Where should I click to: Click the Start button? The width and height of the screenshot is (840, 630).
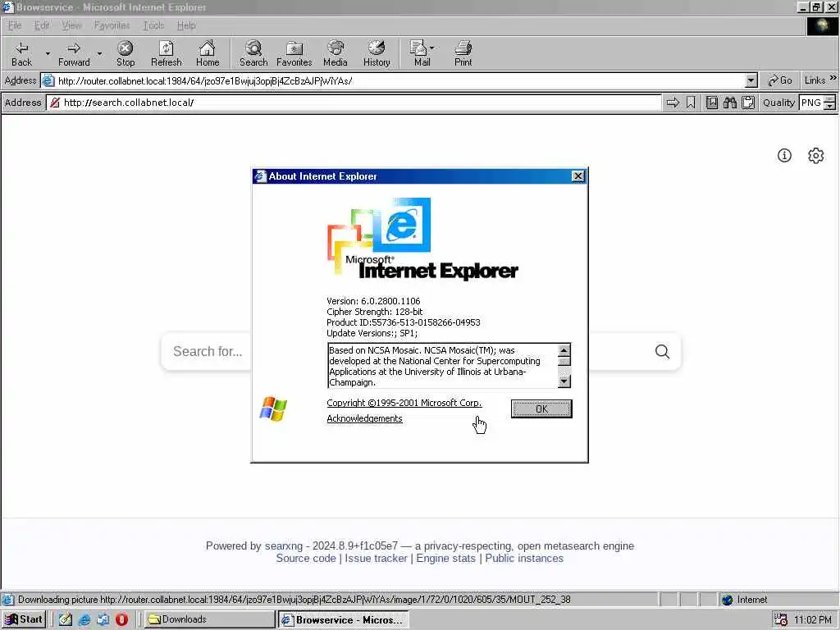pyautogui.click(x=24, y=619)
